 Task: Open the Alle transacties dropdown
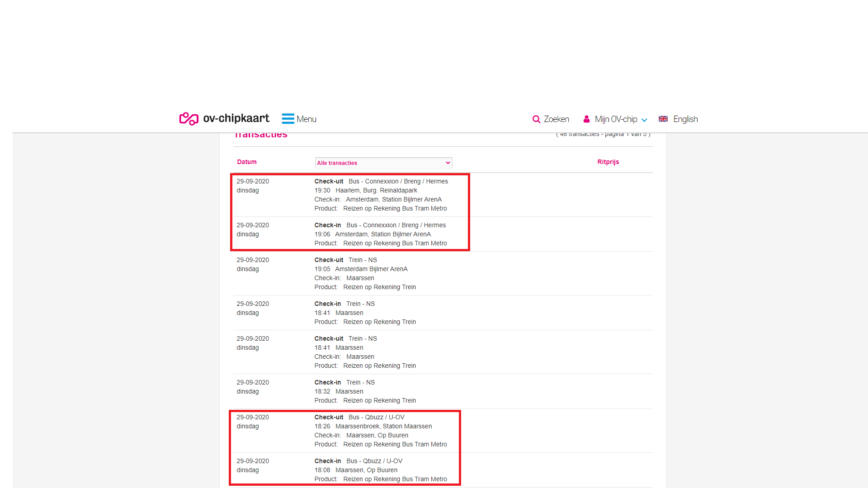coord(383,163)
